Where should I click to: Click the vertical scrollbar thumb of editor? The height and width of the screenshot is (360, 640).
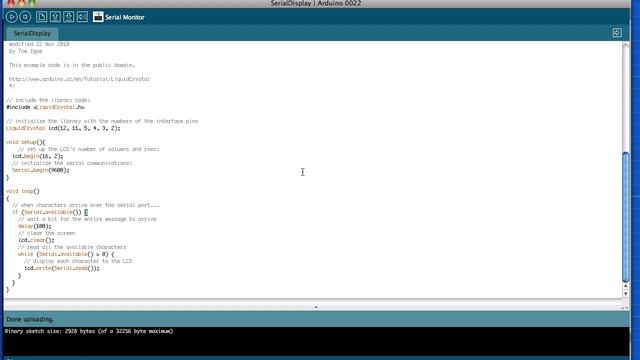point(625,217)
